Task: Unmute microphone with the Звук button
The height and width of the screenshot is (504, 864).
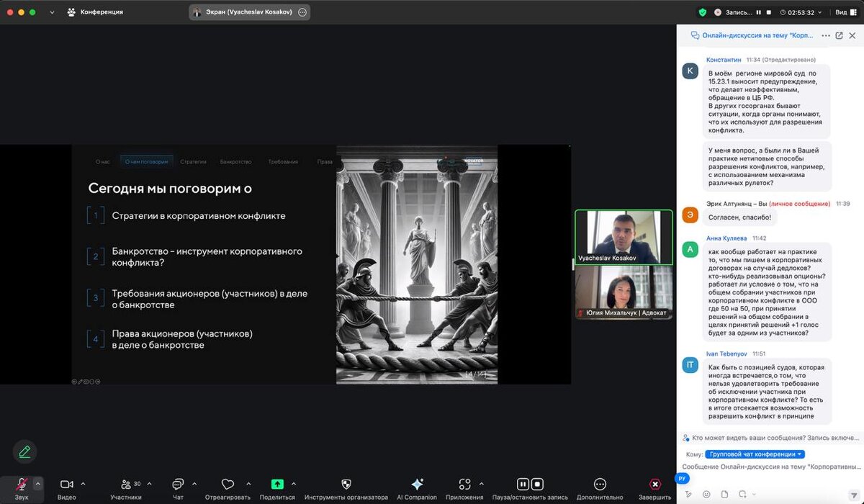Action: [22, 487]
